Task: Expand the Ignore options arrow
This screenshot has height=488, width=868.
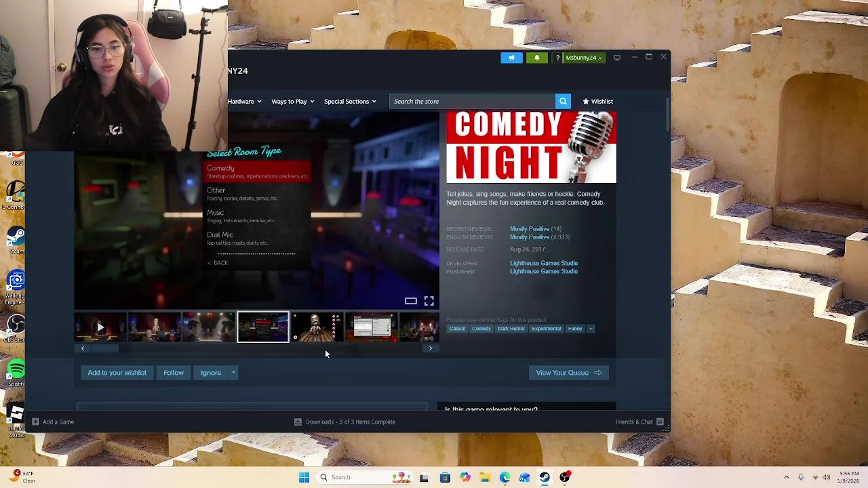Action: [233, 373]
